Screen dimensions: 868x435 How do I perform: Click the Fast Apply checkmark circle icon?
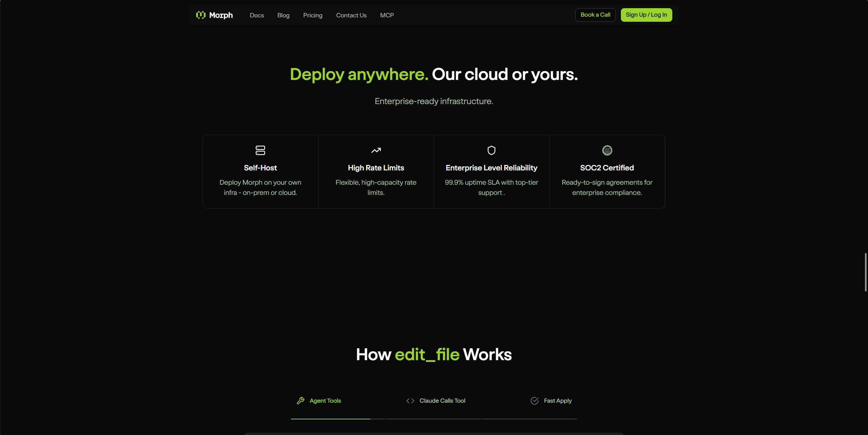(535, 401)
